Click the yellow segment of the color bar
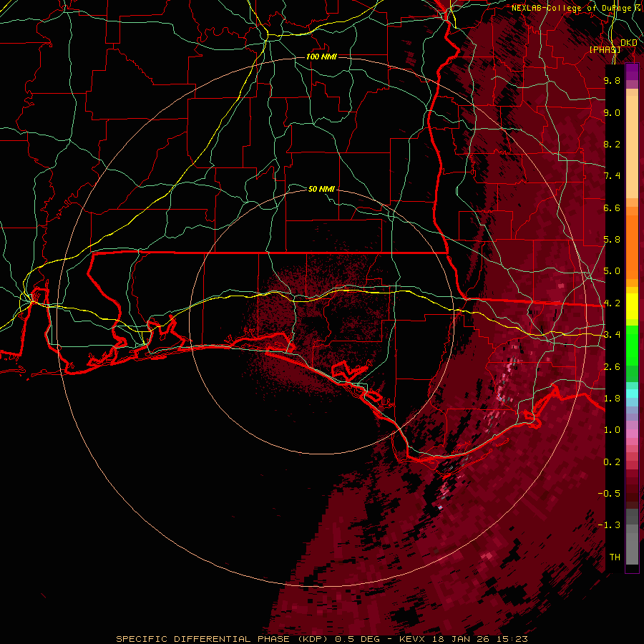The height and width of the screenshot is (644, 644). pos(632,306)
